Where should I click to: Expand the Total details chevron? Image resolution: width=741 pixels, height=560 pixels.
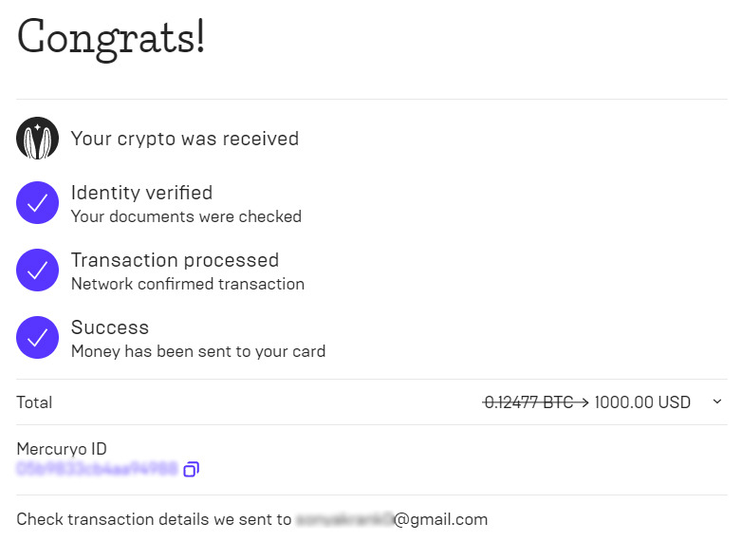pos(716,401)
